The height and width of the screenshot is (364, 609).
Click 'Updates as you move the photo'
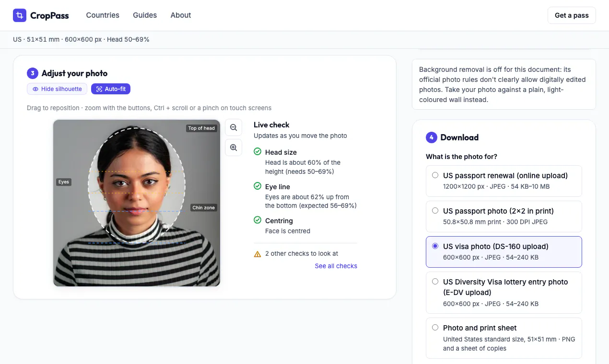point(300,136)
